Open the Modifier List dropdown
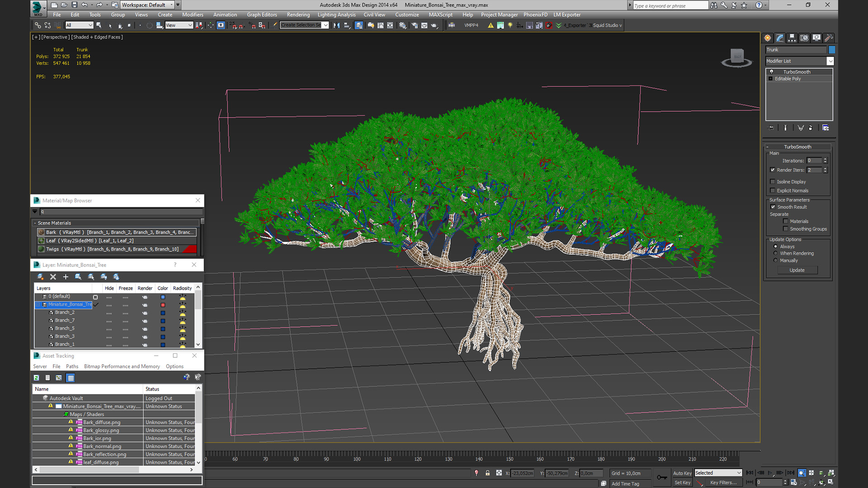This screenshot has height=488, width=868. coord(830,61)
